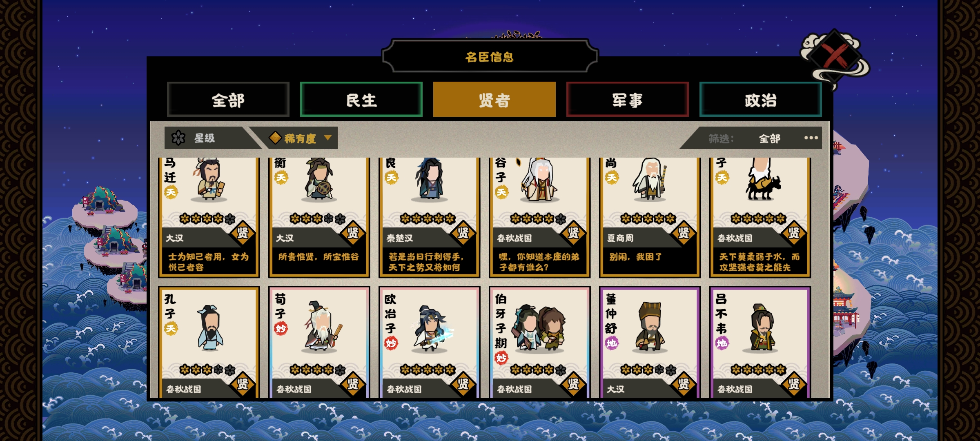This screenshot has height=441, width=980.
Task: Select the 吕不韦 minister card
Action: 760,342
